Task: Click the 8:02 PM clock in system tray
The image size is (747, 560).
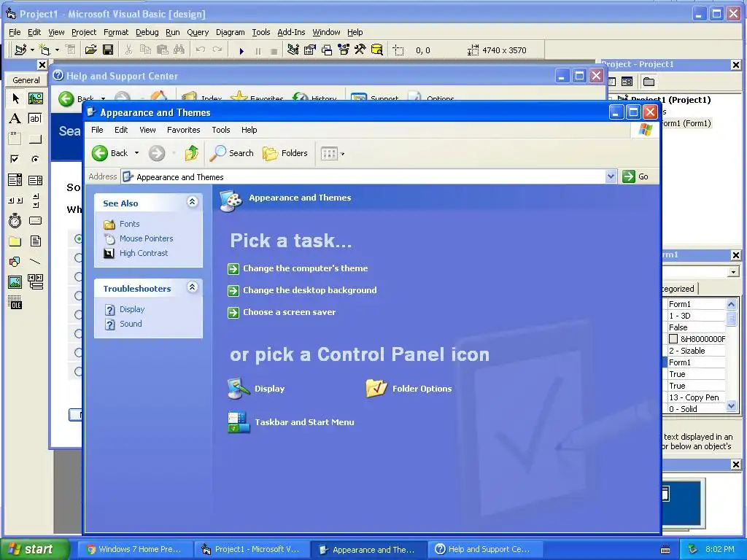Action: (x=720, y=549)
